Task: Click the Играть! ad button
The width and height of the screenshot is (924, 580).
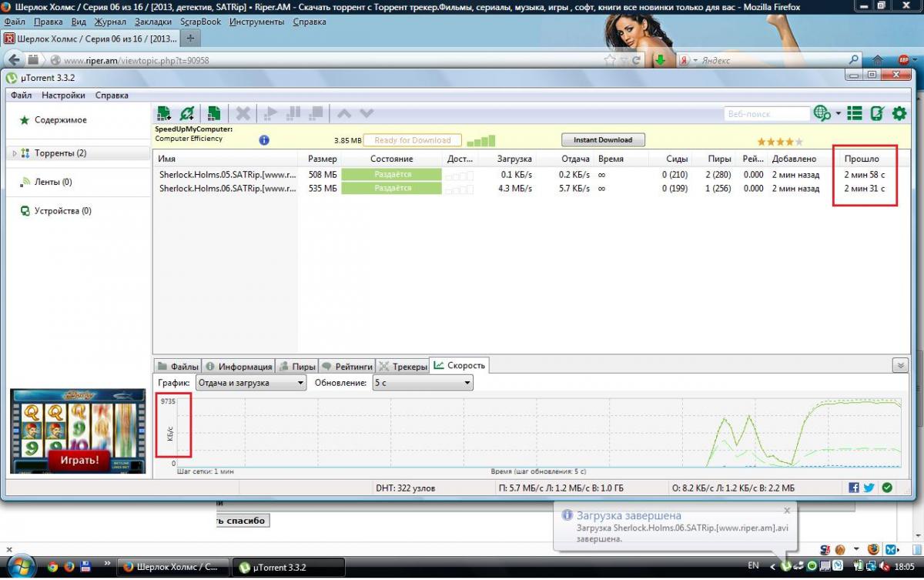Action: [x=75, y=460]
